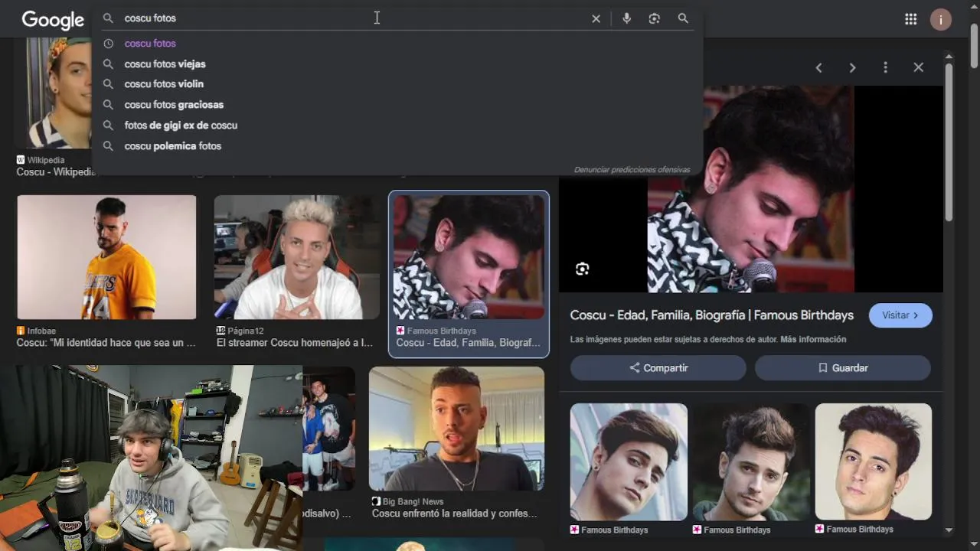
Task: Open first related Famous Birthdays thumbnail
Action: coord(629,462)
